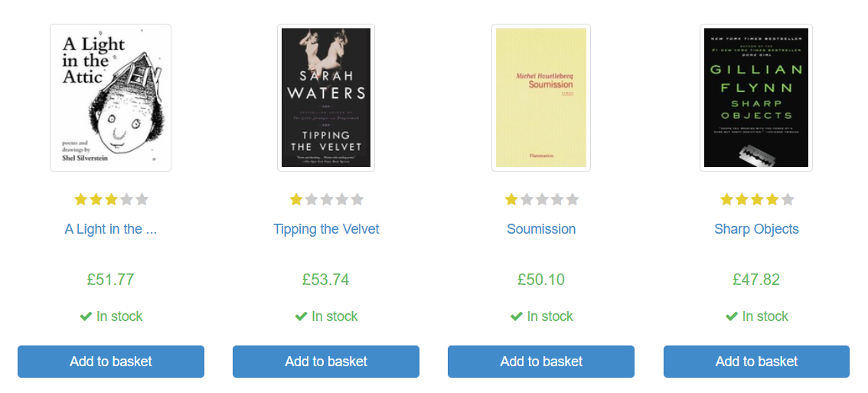The width and height of the screenshot is (868, 393).
Task: Add A Light in the Attic to basket
Action: click(x=111, y=362)
